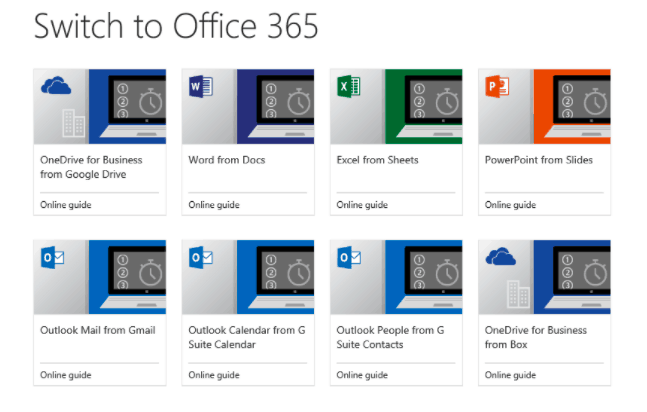Screen dimensions: 647x412
Task: Click the OneDrive cloud icon on Box card
Action: click(x=501, y=256)
